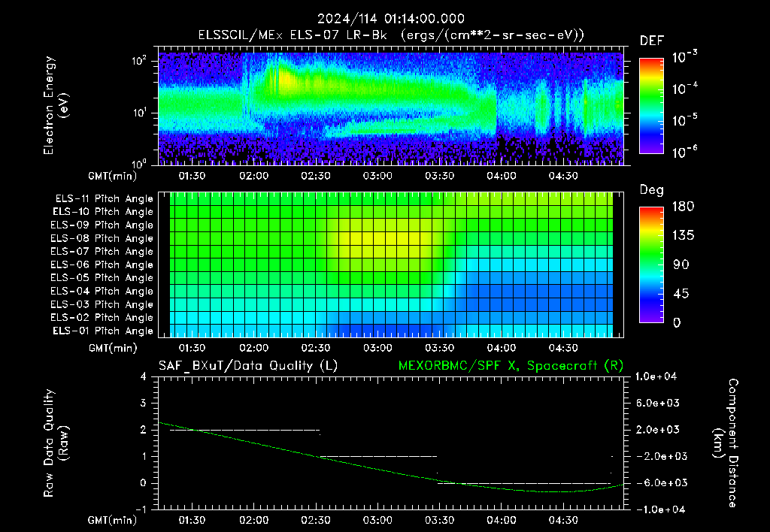Select the ELS-11 Pitch Angle row label

pos(104,199)
